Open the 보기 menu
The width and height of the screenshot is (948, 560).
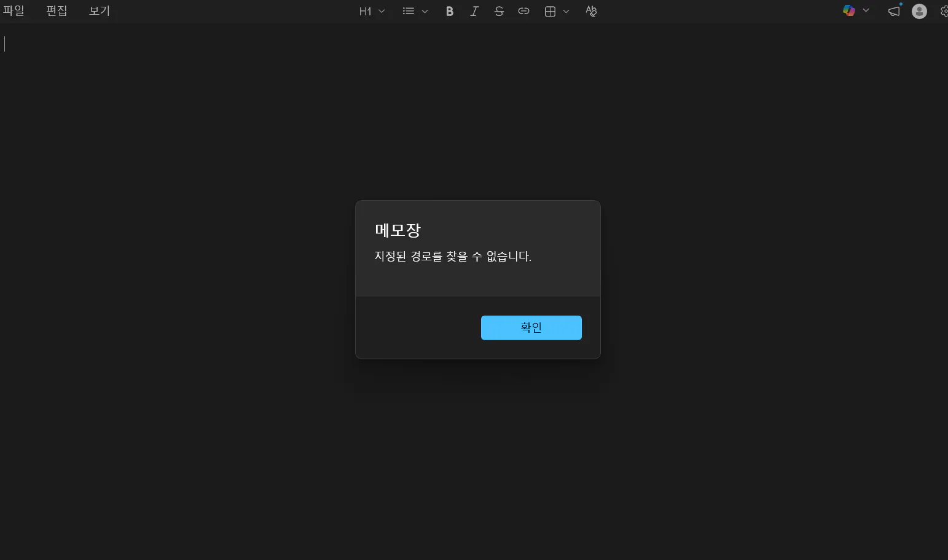(x=99, y=11)
